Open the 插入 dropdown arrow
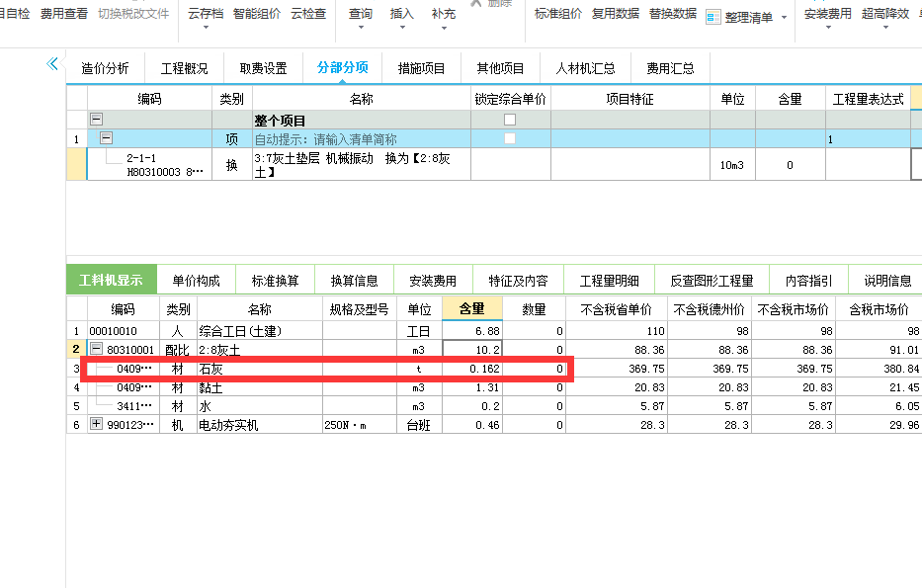 point(402,28)
